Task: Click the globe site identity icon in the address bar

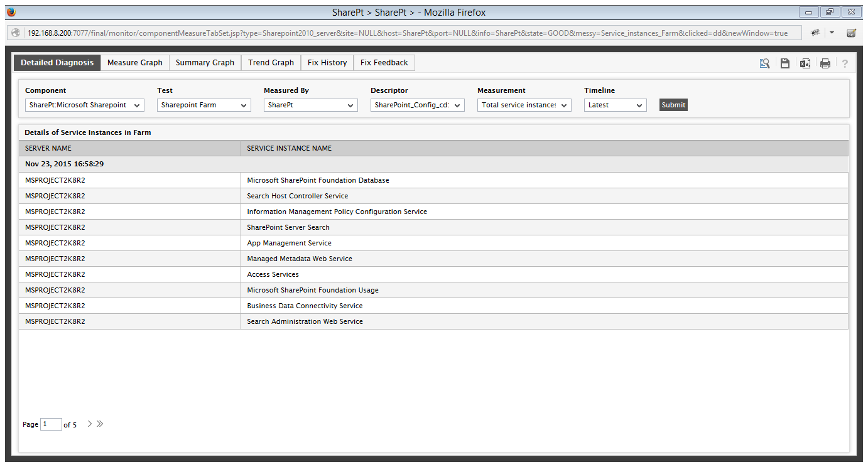Action: coord(16,33)
